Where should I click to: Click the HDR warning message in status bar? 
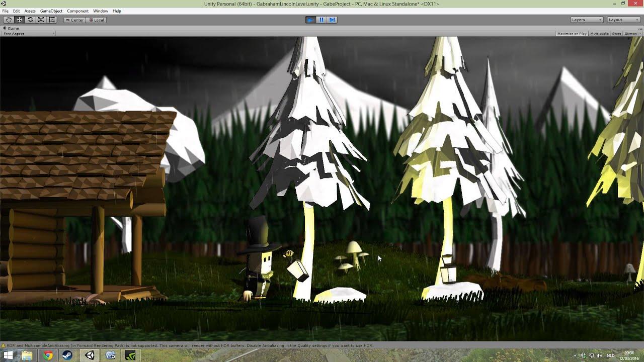[x=189, y=346]
